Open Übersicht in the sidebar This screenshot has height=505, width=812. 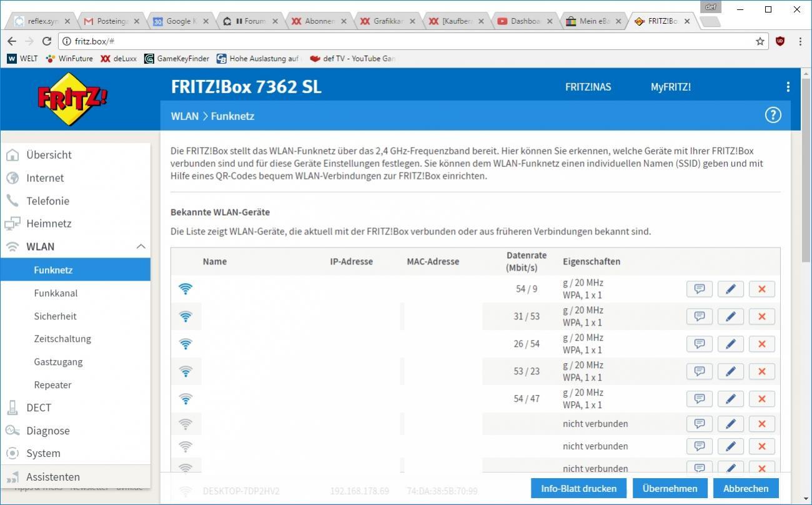coord(75,154)
